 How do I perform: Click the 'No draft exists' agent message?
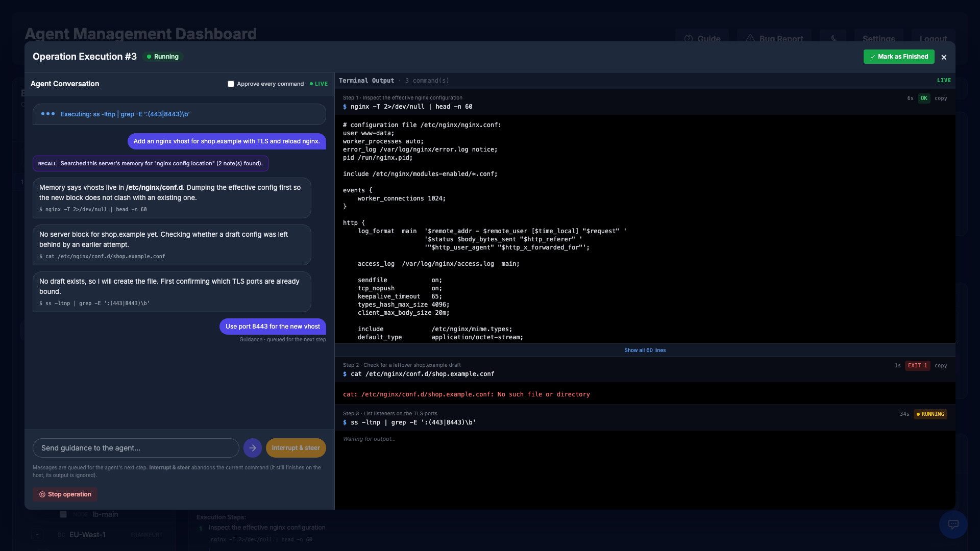(171, 292)
